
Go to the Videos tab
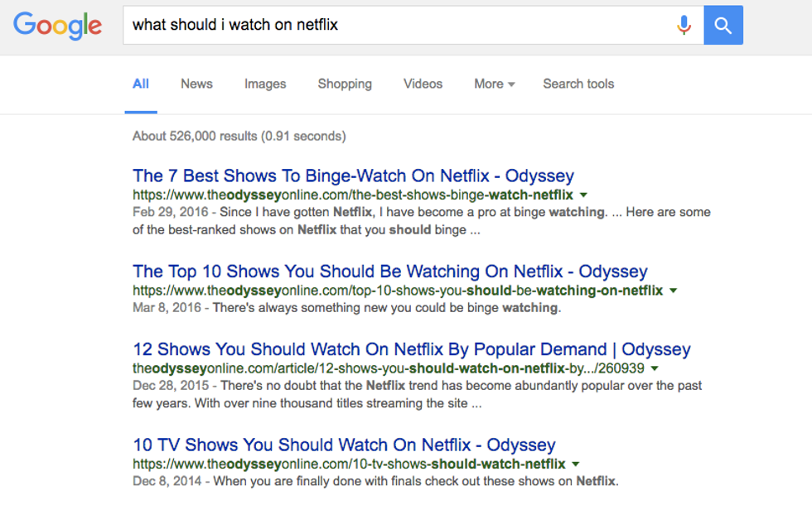coord(423,84)
